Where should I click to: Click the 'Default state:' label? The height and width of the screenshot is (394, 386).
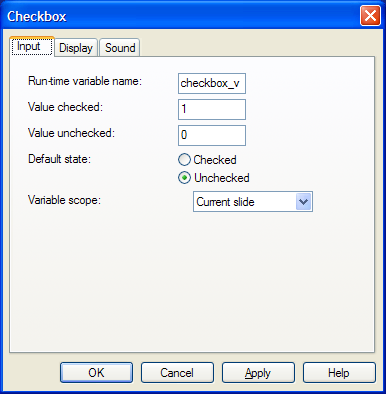tap(59, 159)
